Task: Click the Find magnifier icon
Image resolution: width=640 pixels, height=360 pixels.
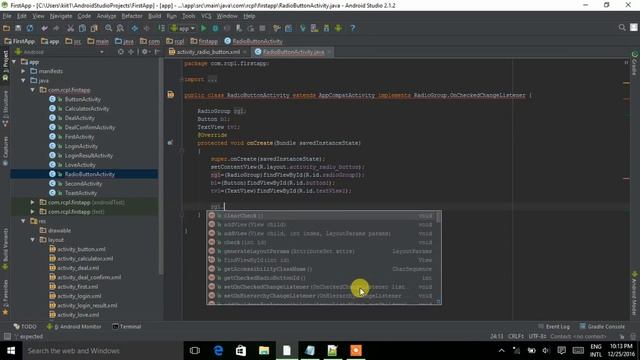Action: click(x=109, y=28)
